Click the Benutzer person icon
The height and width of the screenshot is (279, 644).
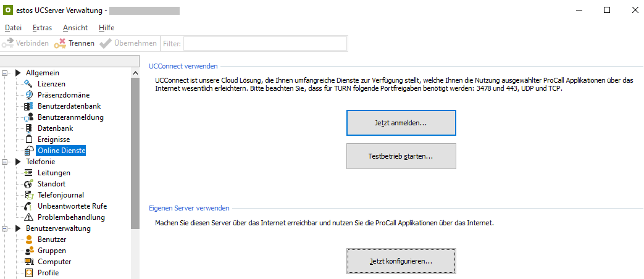29,239
